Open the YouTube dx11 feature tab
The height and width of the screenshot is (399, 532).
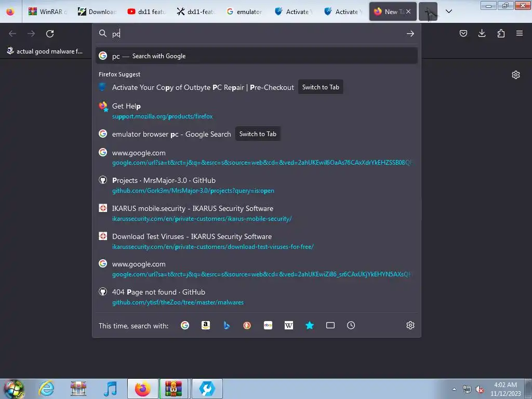coord(146,11)
